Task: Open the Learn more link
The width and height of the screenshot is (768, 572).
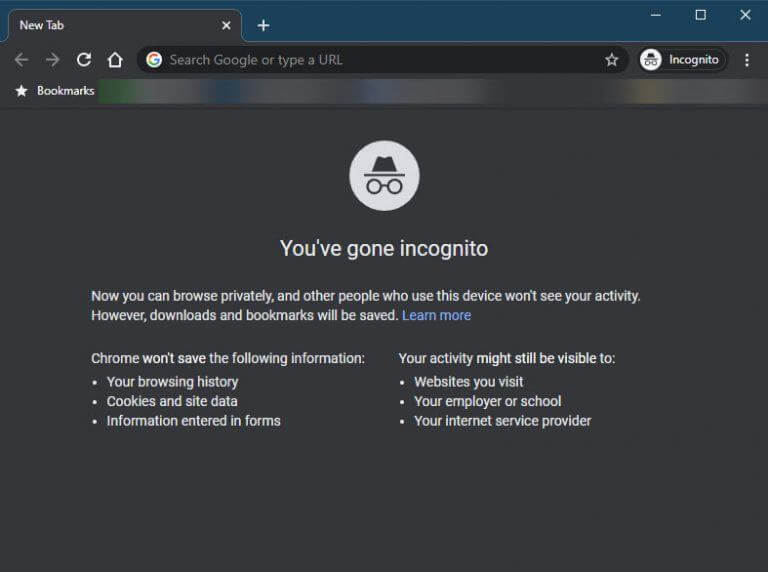Action: coord(436,315)
